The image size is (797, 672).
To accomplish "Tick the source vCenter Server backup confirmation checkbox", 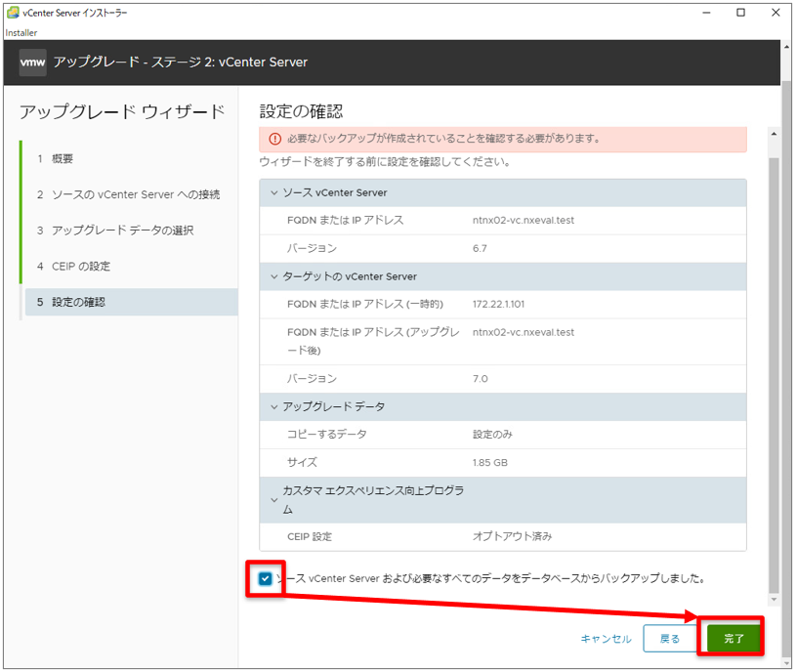I will [265, 578].
